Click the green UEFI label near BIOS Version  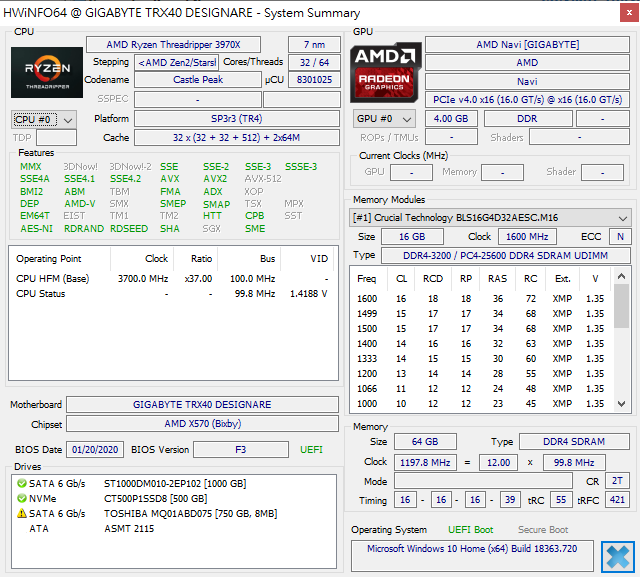tap(311, 450)
